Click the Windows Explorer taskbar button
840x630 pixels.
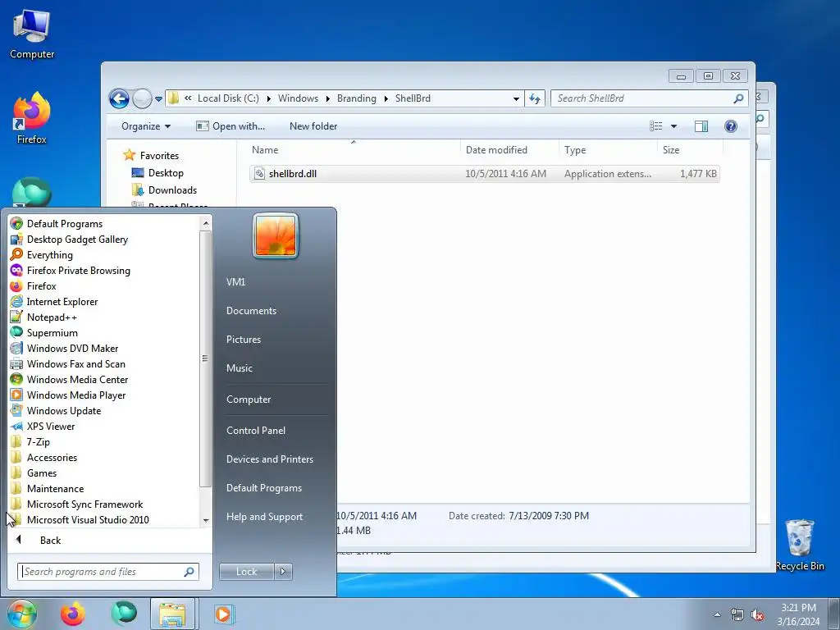click(x=172, y=614)
